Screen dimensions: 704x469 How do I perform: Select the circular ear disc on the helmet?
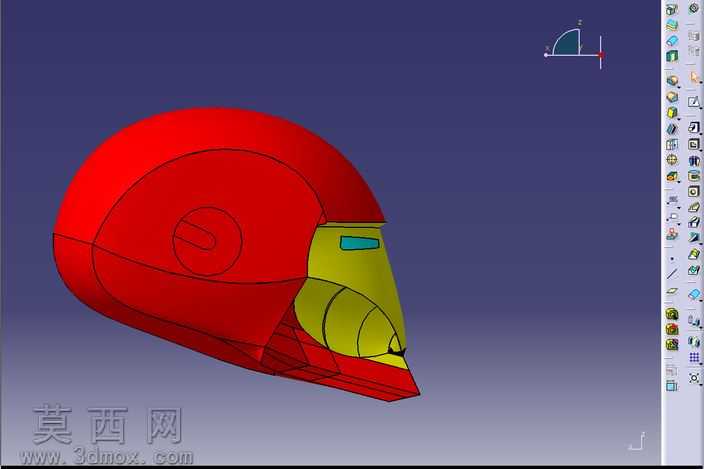coord(207,241)
